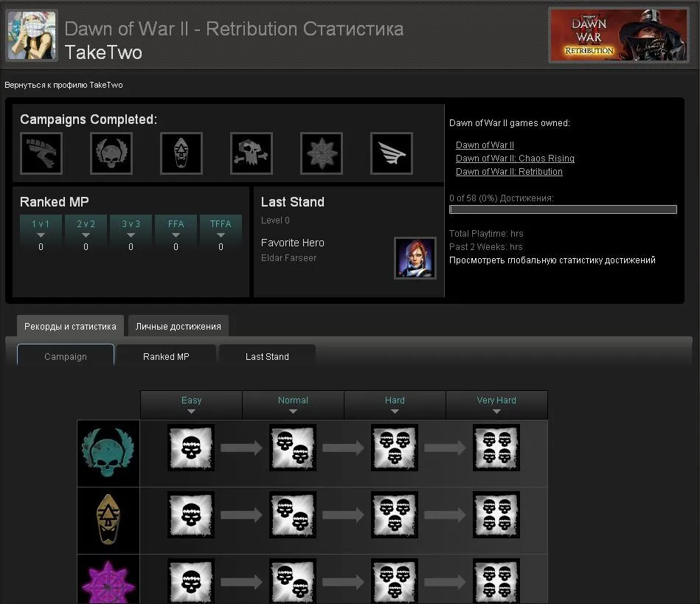Open the Рекорды и статистика tab
The image size is (700, 604).
(70, 326)
